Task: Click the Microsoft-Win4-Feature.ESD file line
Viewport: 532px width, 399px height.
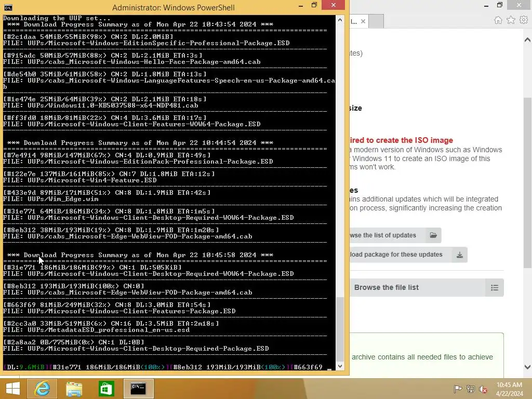Action: tap(79, 180)
